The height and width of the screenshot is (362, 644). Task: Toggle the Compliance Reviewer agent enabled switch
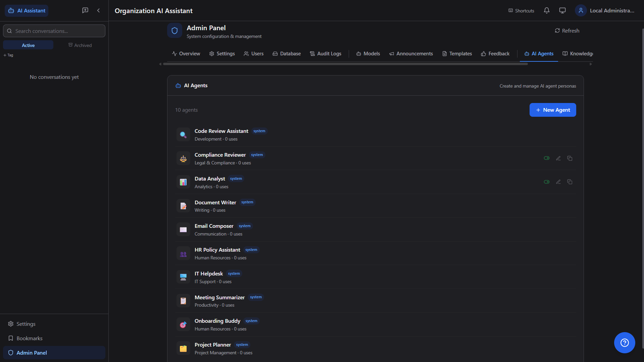(x=546, y=158)
